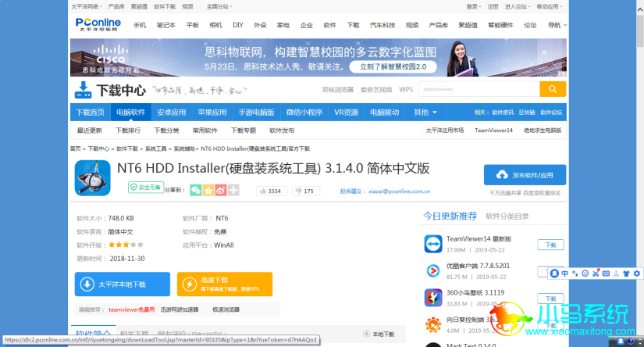This screenshot has width=644, height=347.
Task: Share to Qzone via yellow star icon
Action: point(208,191)
